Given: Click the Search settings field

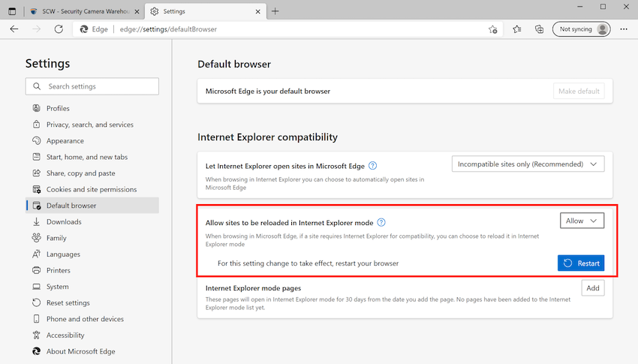Looking at the screenshot, I should click(x=92, y=86).
